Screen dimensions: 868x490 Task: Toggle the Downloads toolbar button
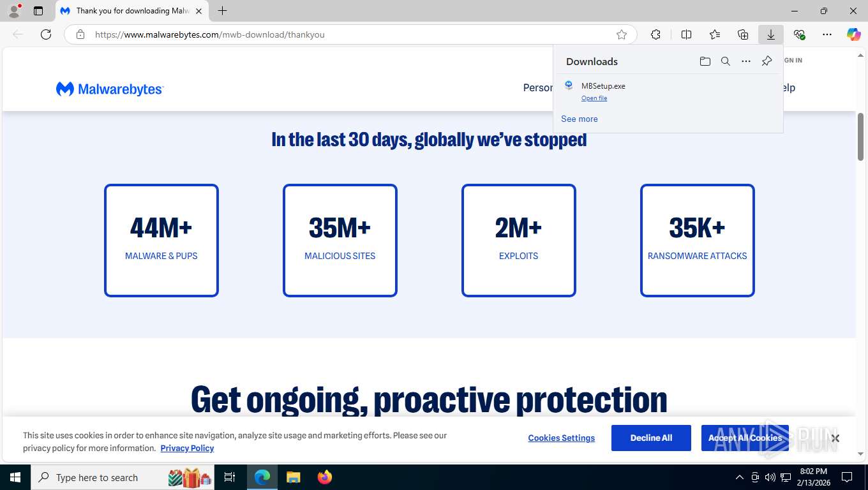(x=771, y=34)
